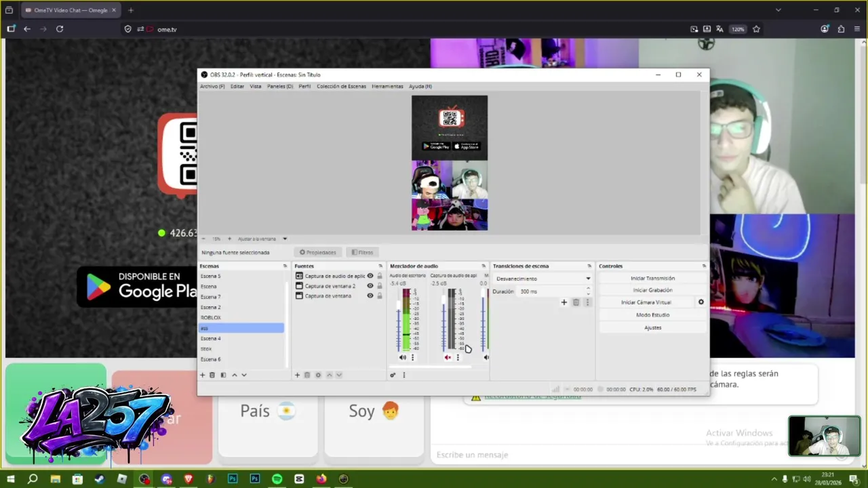This screenshot has height=488, width=868.
Task: Remove the transition with the trash icon
Action: 576,302
